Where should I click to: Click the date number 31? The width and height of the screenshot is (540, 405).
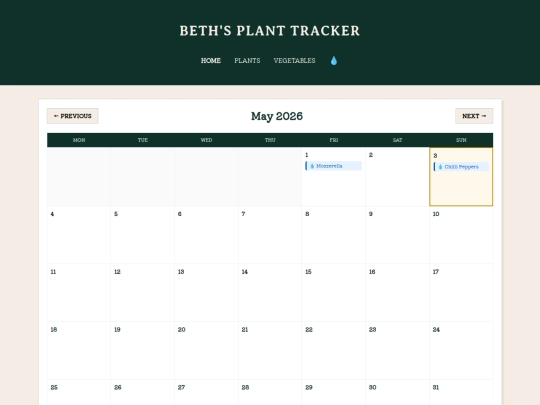click(436, 387)
